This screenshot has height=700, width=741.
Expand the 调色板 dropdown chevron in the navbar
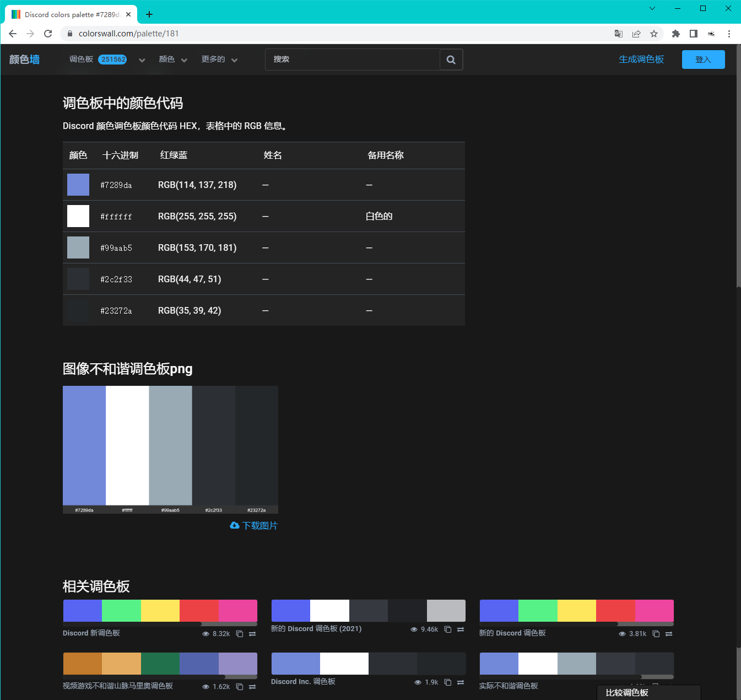click(142, 60)
